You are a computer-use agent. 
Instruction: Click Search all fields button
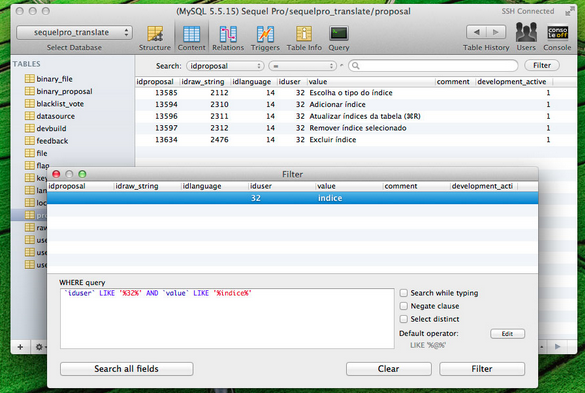coord(126,369)
